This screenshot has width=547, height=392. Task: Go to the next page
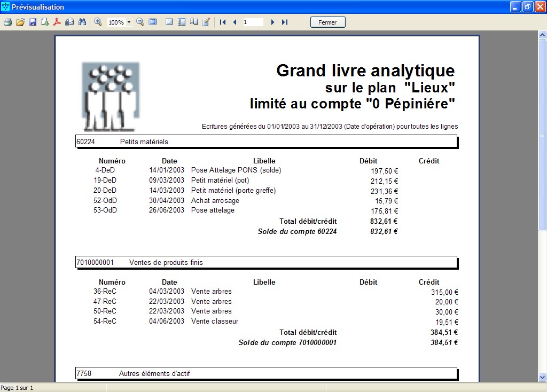pos(272,22)
